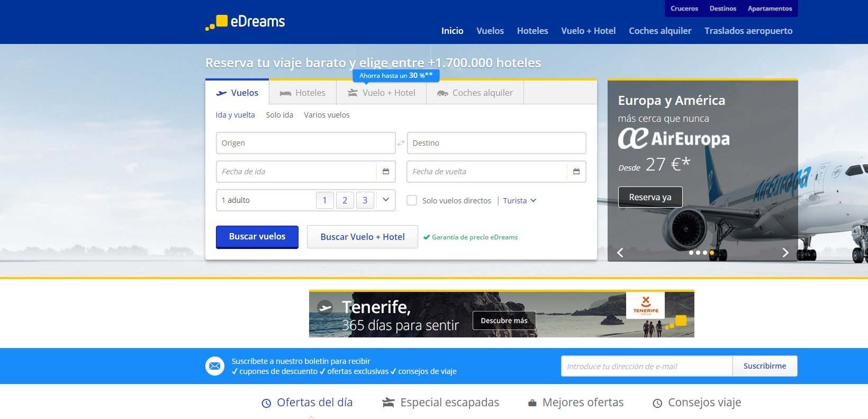868x419 pixels.
Task: Click the car icon on Coches alquiler tab
Action: [x=442, y=93]
